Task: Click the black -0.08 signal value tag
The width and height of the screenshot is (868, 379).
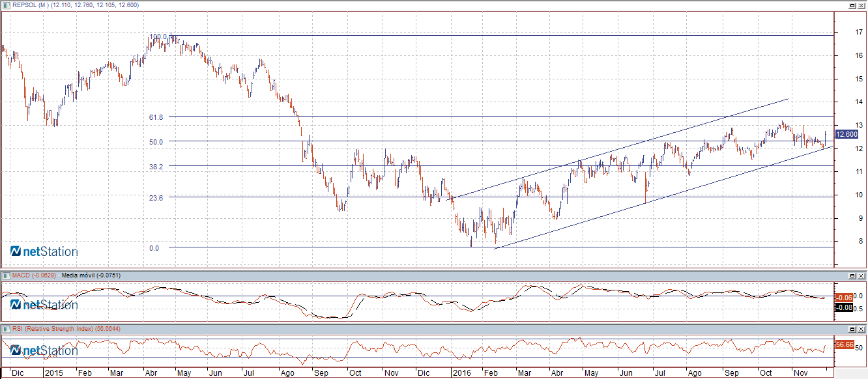Action: (x=845, y=307)
